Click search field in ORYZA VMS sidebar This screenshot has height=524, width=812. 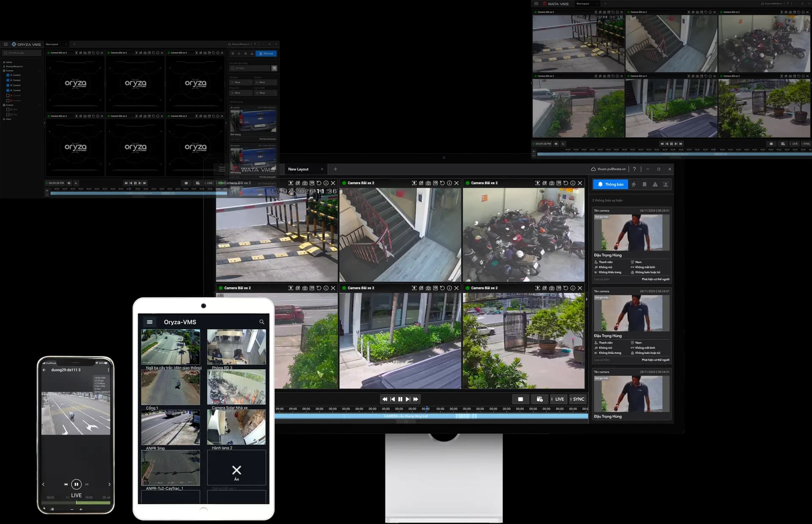(22, 53)
